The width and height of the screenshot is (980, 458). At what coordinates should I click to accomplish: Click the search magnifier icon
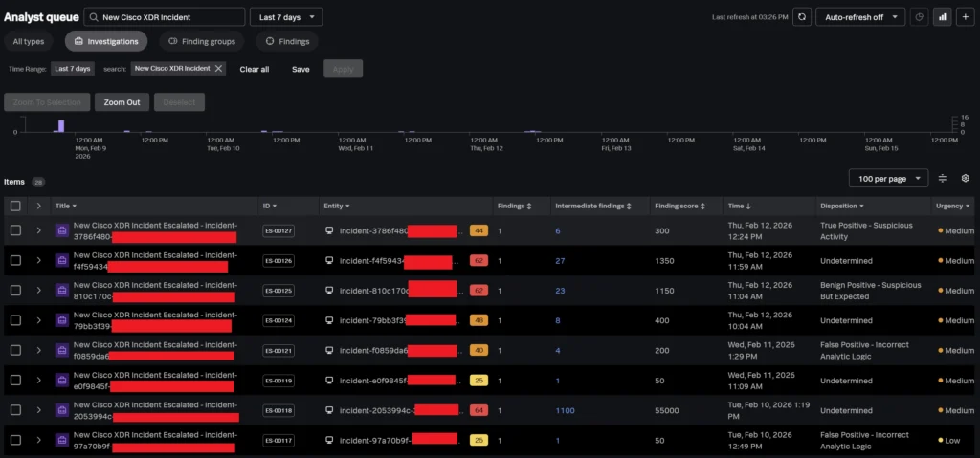tap(94, 17)
